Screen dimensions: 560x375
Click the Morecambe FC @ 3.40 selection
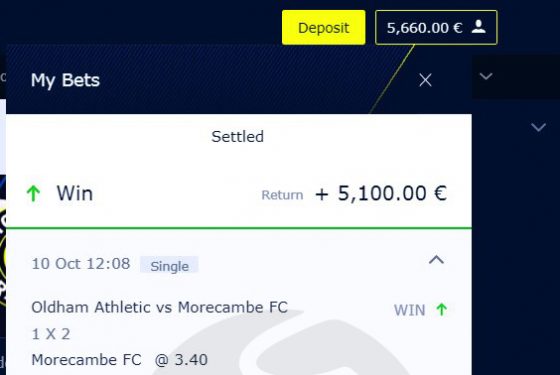pos(120,360)
